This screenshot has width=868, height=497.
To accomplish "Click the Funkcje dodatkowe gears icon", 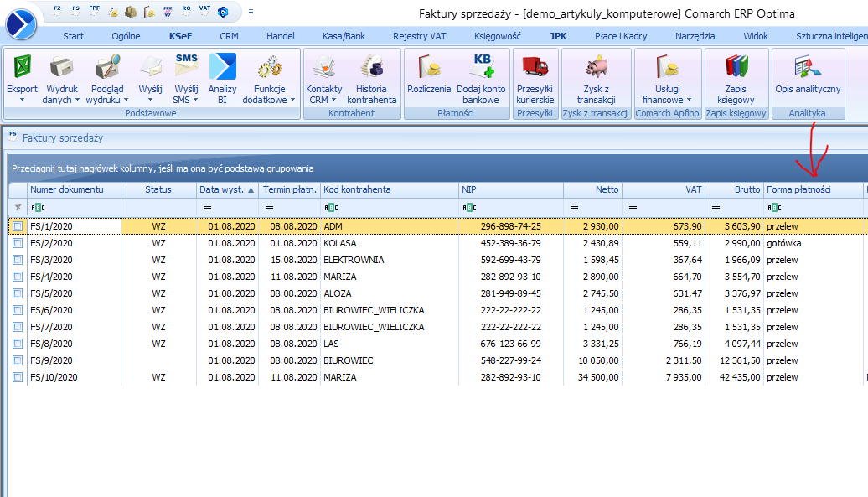I will click(269, 68).
